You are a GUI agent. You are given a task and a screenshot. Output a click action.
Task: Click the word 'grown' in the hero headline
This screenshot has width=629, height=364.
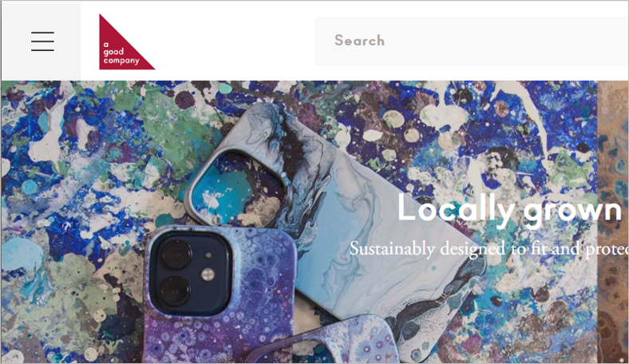573,211
